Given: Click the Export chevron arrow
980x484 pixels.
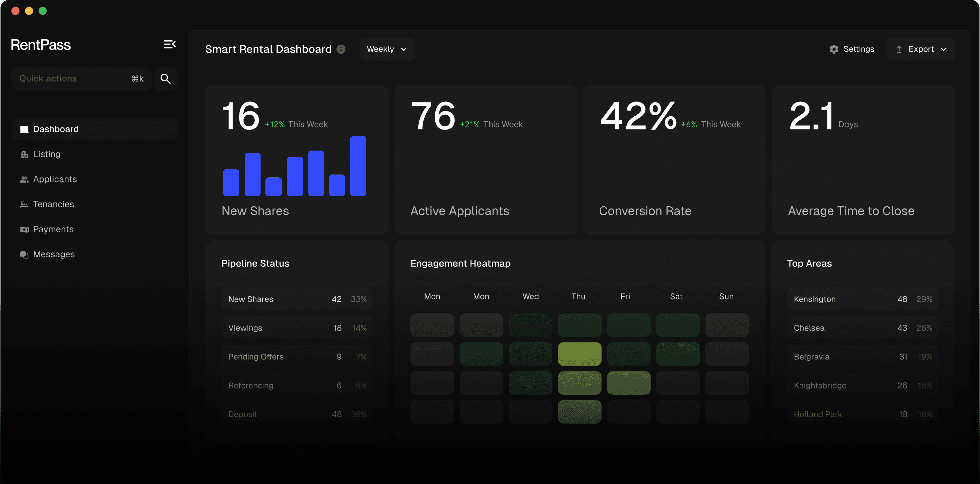Looking at the screenshot, I should (943, 50).
